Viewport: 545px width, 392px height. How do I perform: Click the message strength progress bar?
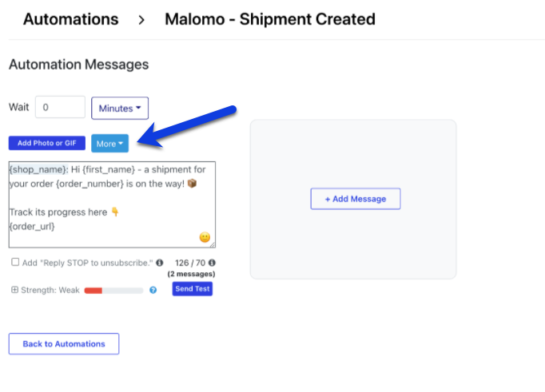pos(113,291)
